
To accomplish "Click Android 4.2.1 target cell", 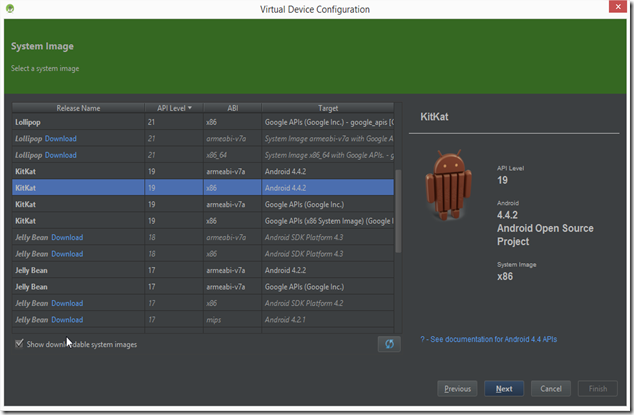I will [328, 320].
